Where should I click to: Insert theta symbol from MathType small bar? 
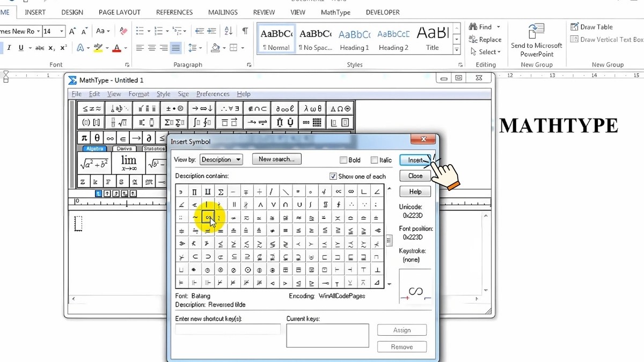pos(97,138)
